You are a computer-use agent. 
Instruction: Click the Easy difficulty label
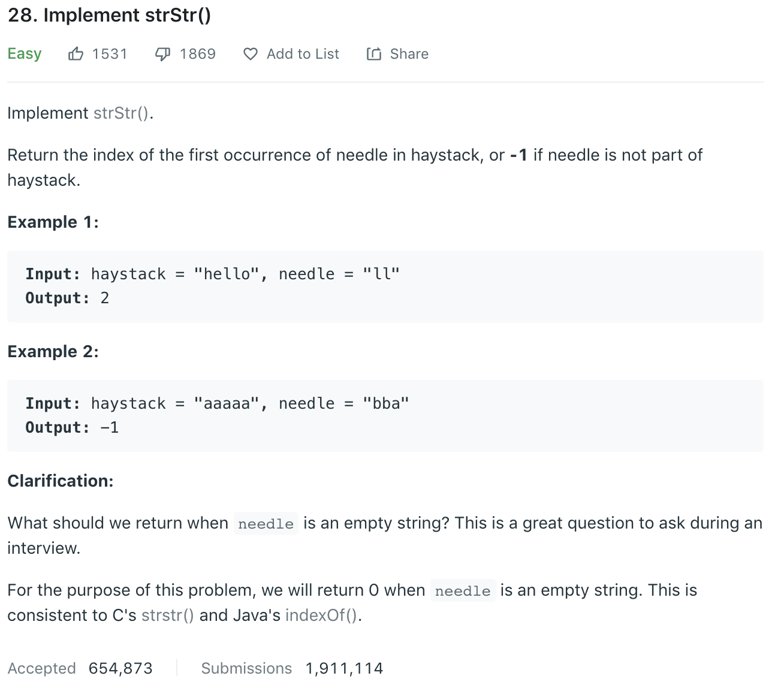[25, 54]
